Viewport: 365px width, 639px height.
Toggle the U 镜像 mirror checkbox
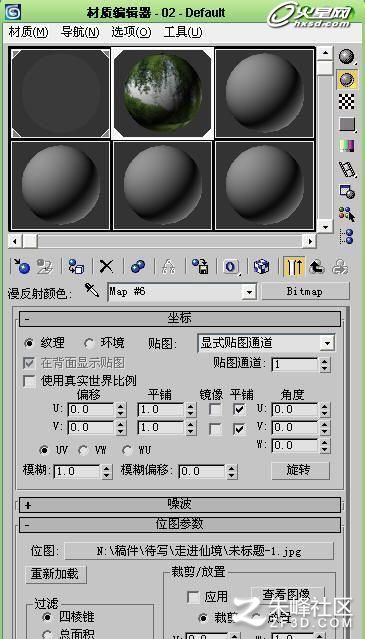point(215,410)
